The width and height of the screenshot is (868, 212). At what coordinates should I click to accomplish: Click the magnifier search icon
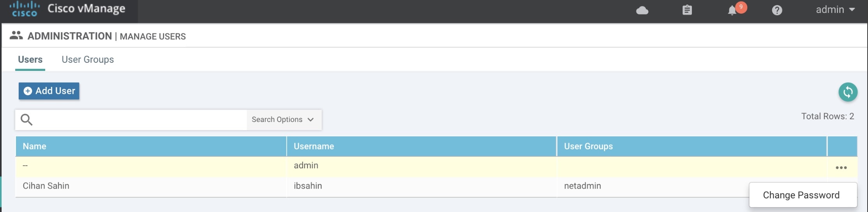coord(26,120)
